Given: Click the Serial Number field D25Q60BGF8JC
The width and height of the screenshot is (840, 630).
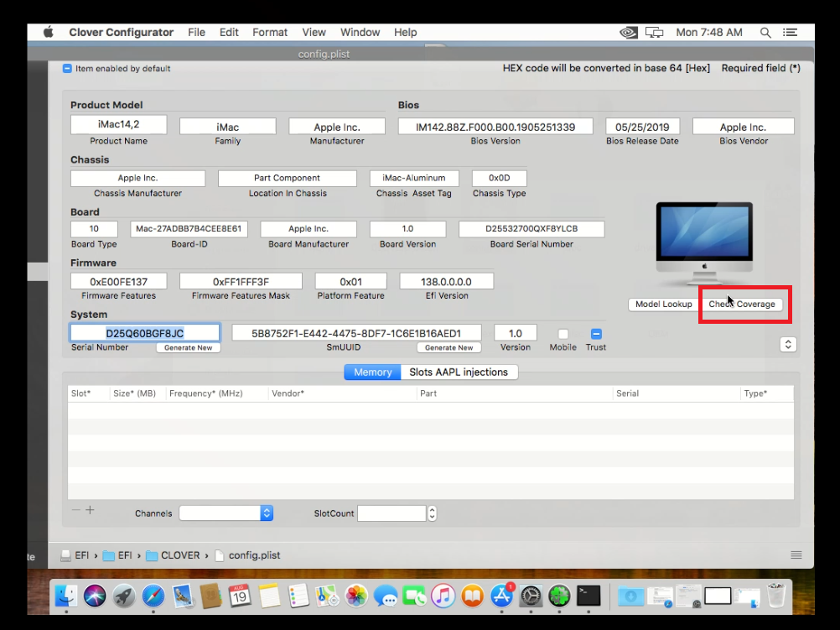Looking at the screenshot, I should point(145,333).
